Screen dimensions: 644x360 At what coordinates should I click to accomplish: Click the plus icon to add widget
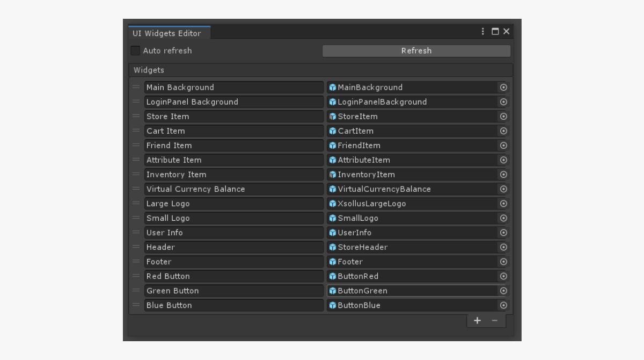[x=477, y=321]
